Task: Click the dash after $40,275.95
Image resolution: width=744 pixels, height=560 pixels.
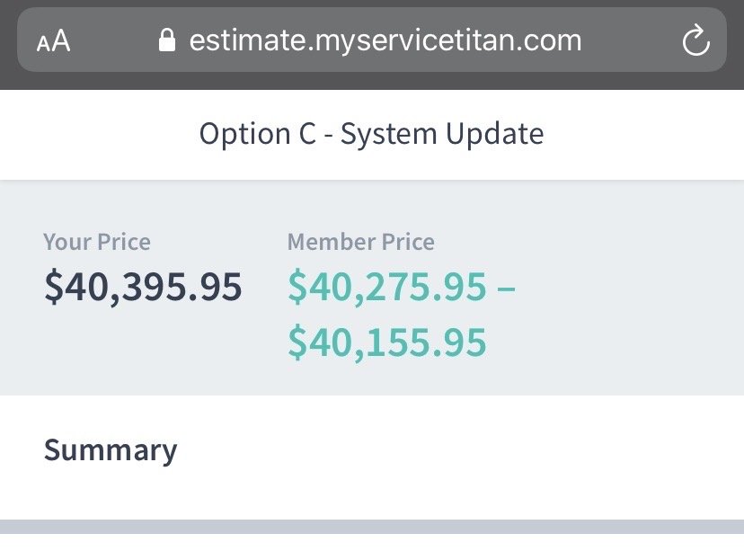Action: (506, 288)
